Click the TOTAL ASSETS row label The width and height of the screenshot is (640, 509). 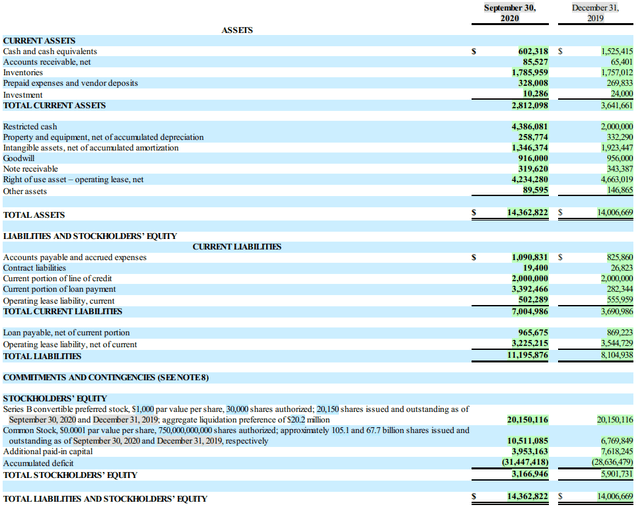click(34, 214)
